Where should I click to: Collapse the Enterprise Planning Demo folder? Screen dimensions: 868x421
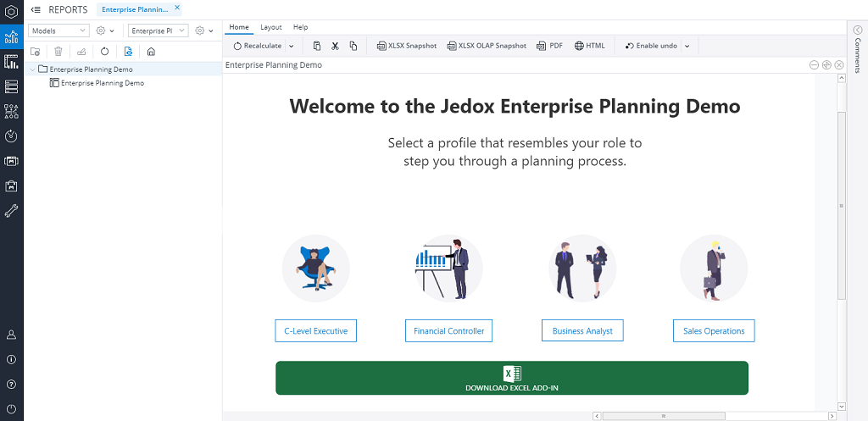[32, 69]
